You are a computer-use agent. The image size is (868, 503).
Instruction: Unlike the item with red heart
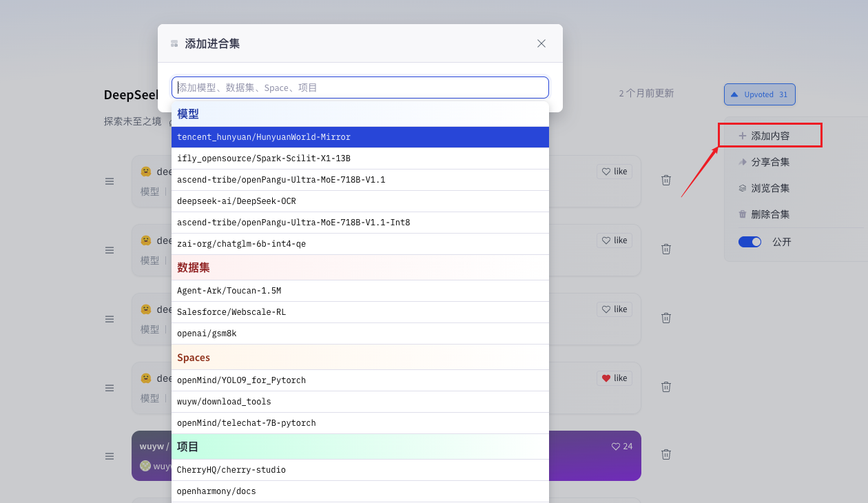614,378
